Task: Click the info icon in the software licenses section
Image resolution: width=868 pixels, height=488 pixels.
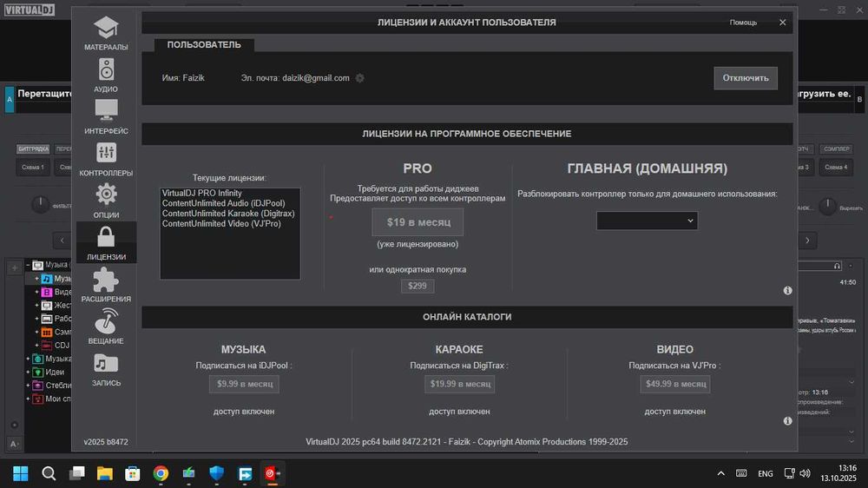Action: pos(788,290)
